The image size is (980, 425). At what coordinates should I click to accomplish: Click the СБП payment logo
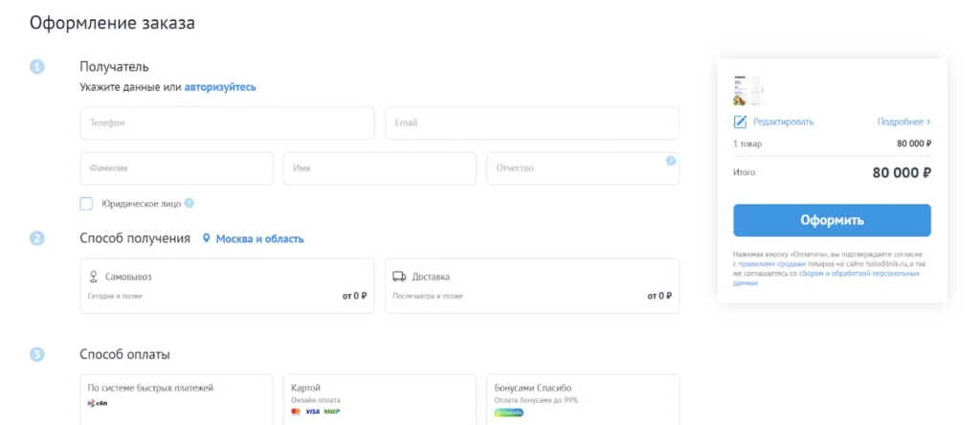click(97, 403)
